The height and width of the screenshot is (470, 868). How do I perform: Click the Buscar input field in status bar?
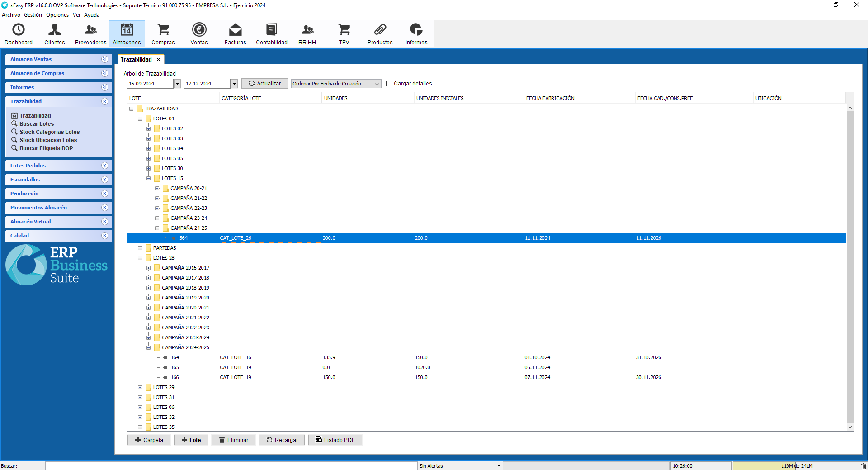point(231,466)
